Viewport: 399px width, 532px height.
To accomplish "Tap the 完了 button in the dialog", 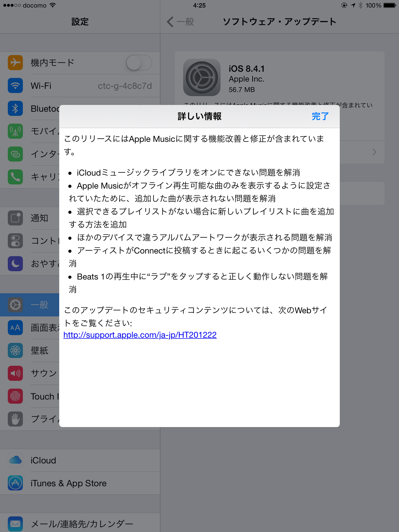I will click(320, 116).
